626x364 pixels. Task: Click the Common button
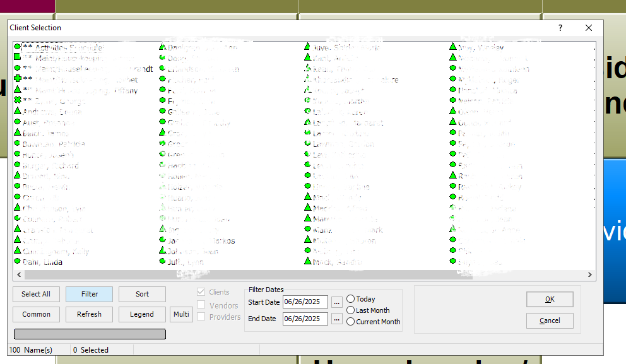coord(36,315)
